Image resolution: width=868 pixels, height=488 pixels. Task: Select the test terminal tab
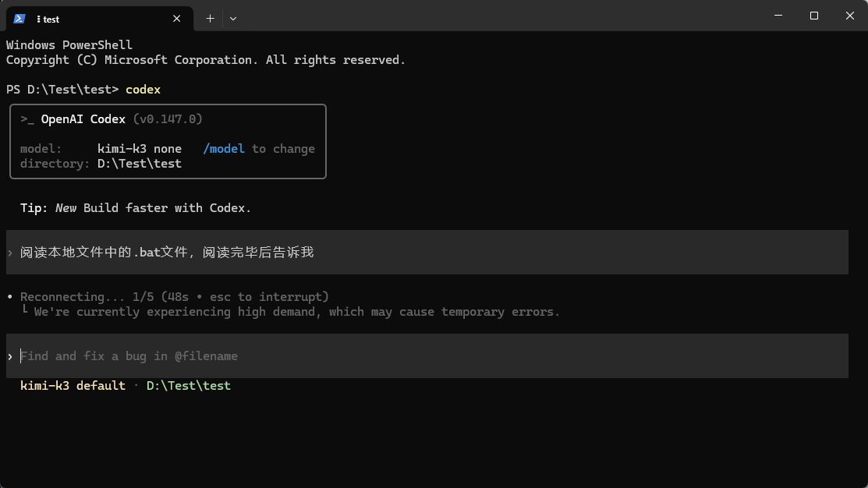pos(100,19)
